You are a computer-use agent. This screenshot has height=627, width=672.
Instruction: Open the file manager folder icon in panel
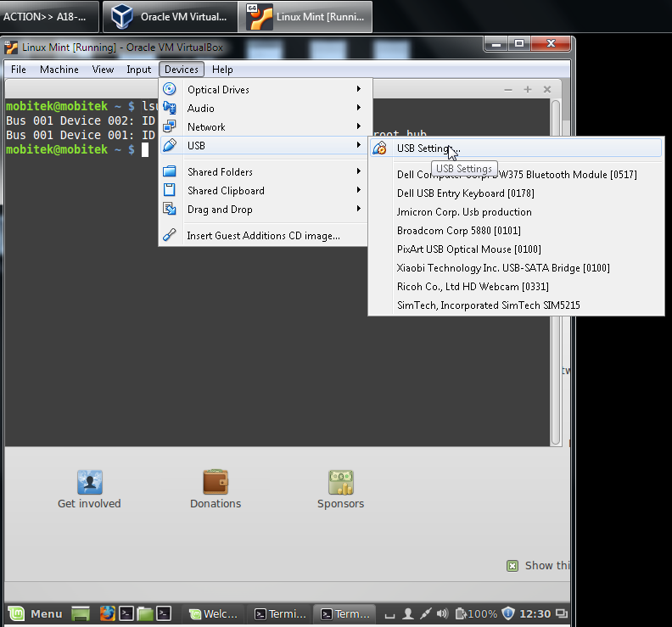[145, 613]
